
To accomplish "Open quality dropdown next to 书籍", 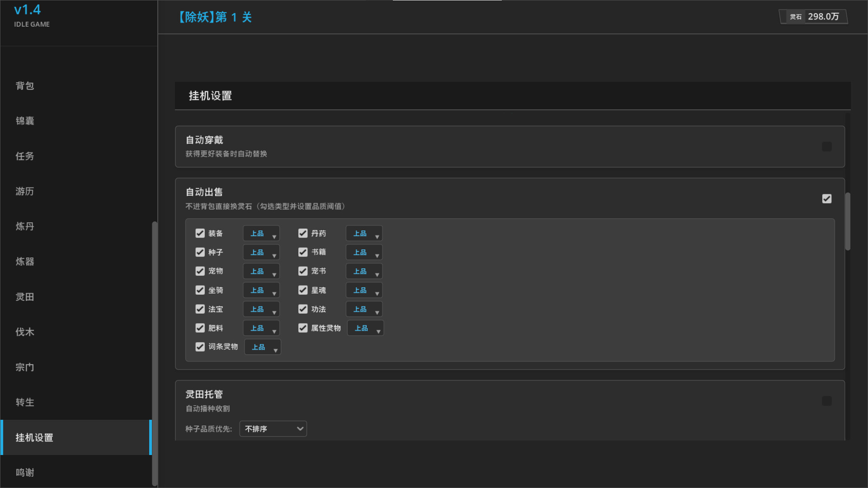I will coord(364,253).
